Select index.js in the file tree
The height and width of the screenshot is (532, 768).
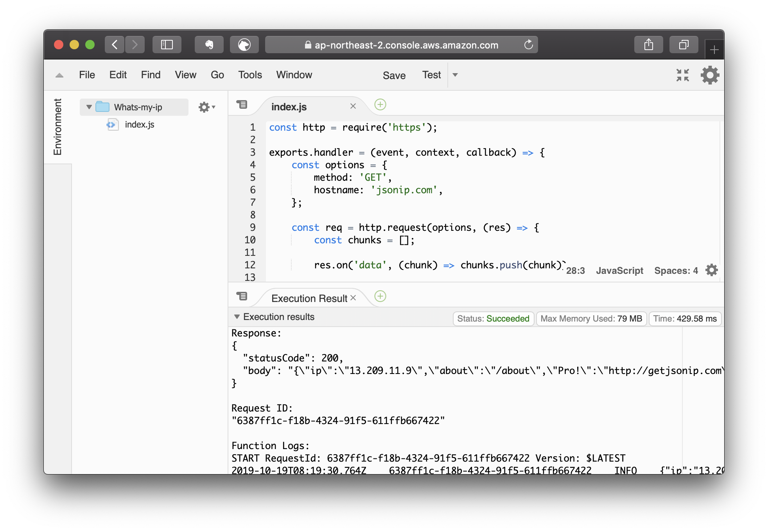pos(139,124)
